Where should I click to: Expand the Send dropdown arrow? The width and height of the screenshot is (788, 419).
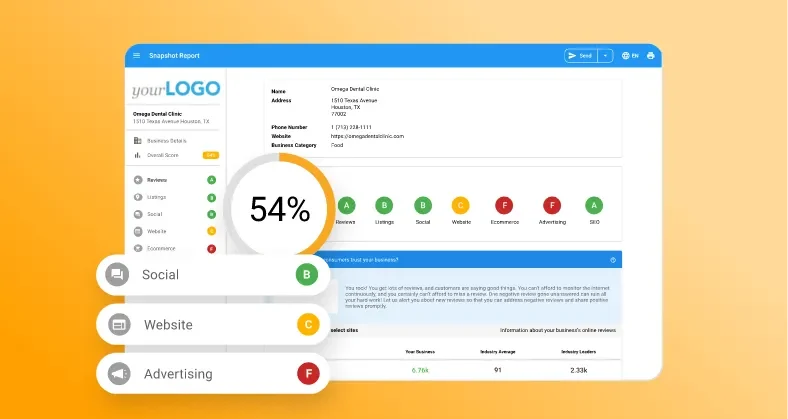605,56
